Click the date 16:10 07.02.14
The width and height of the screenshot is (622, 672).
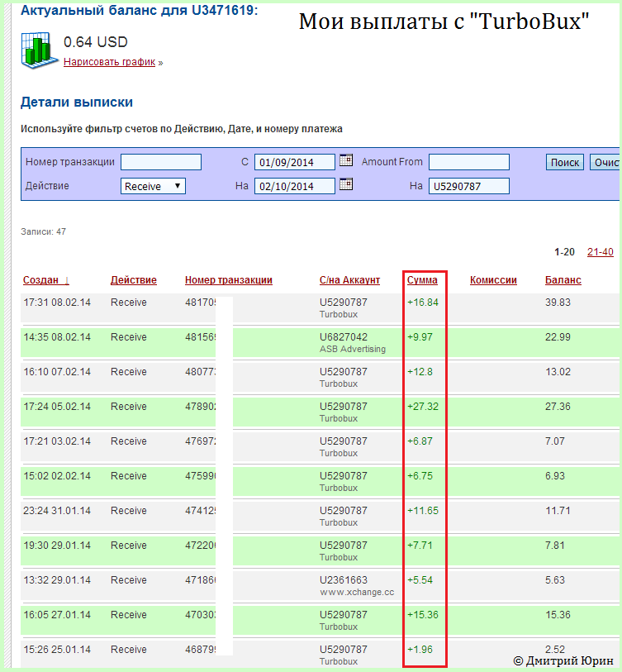[x=57, y=372]
